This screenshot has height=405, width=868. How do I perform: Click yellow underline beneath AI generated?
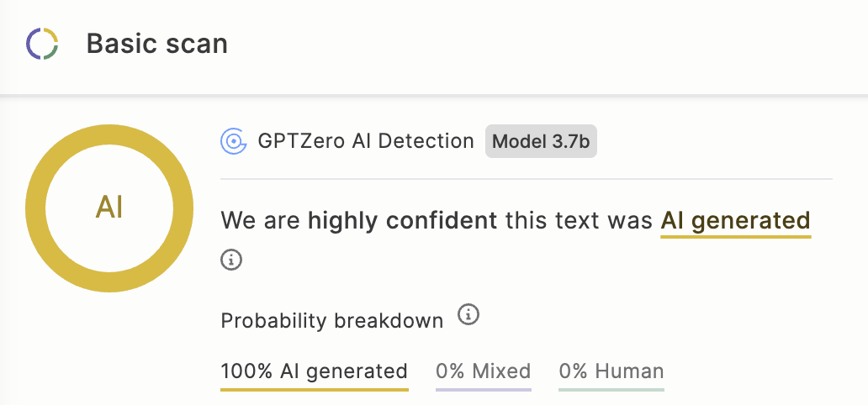[x=736, y=237]
